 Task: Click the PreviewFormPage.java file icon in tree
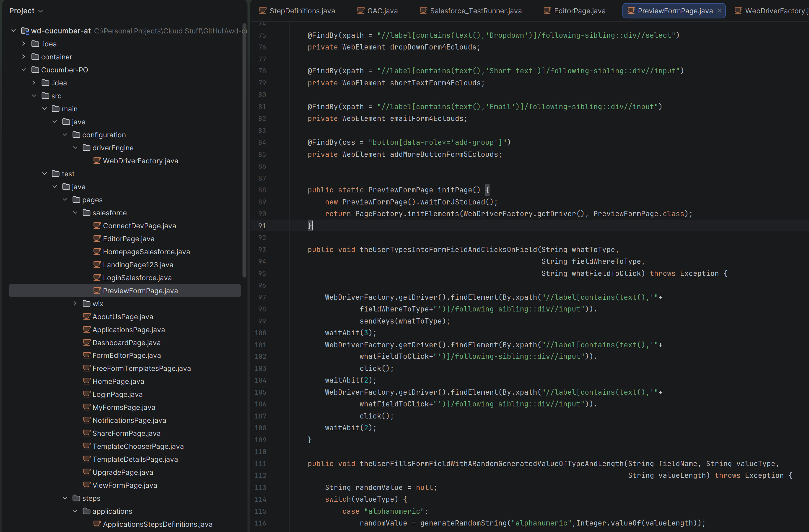(97, 290)
